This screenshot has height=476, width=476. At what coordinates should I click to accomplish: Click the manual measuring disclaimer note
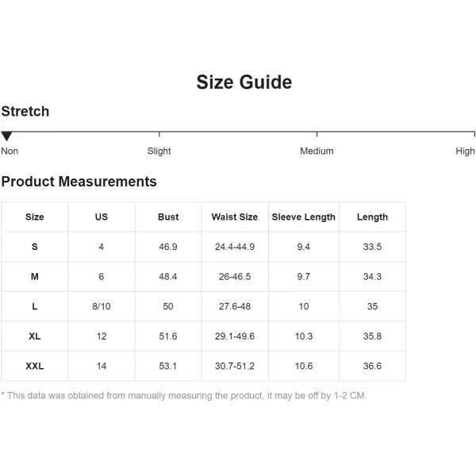(184, 396)
